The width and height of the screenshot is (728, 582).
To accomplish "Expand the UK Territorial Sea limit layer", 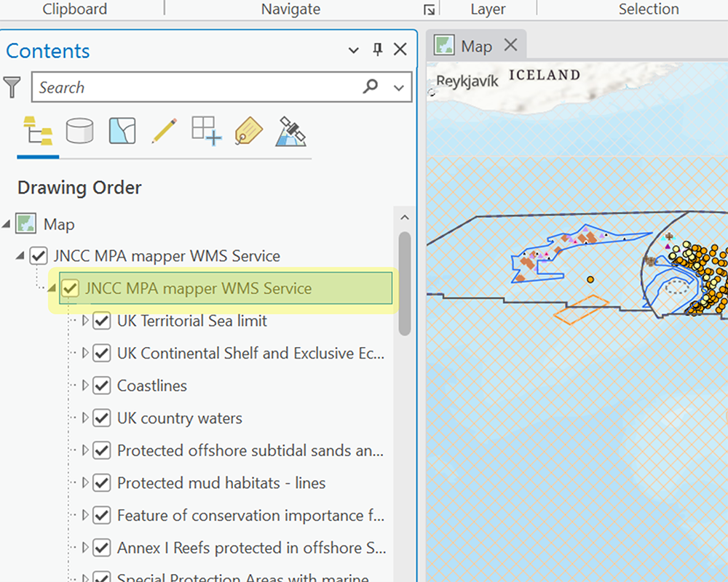I will tap(85, 321).
